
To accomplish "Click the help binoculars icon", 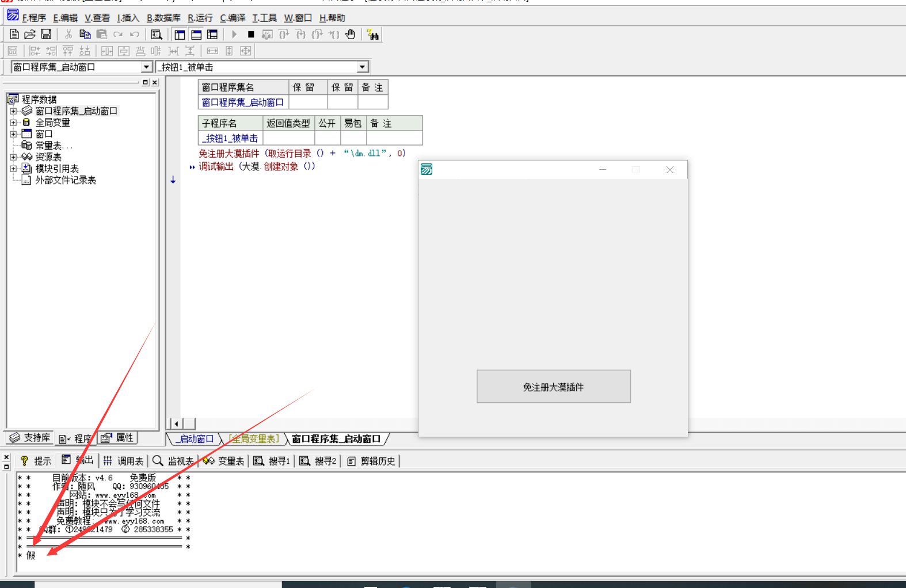I will [373, 35].
